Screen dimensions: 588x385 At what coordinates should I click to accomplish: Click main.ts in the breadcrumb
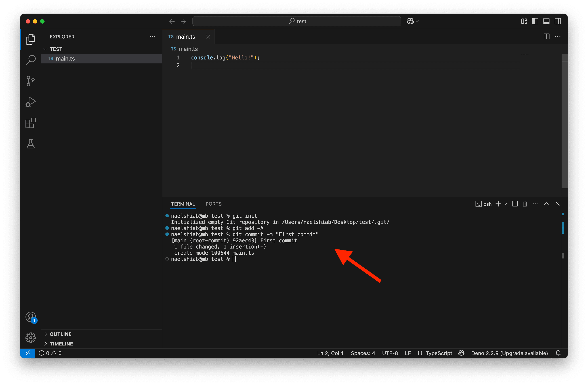pyautogui.click(x=188, y=49)
